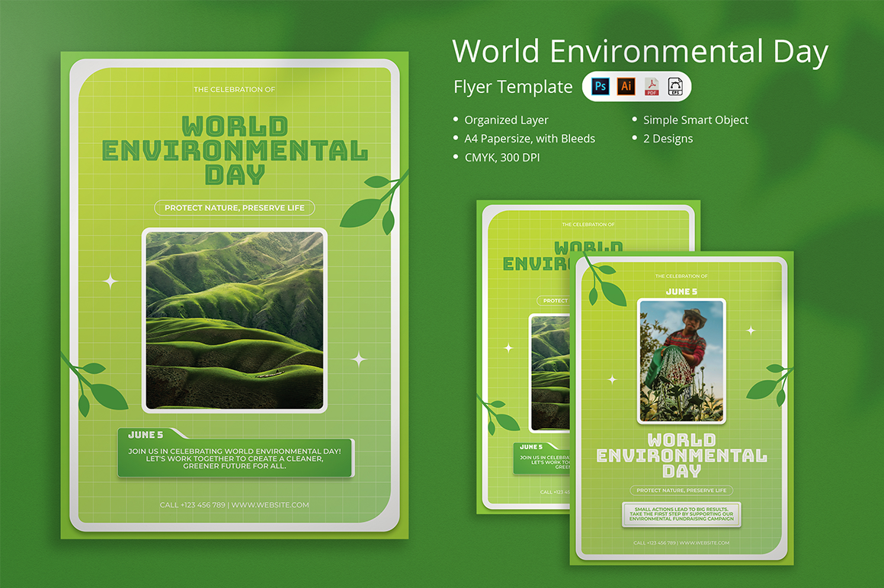Click the EPS file format icon

click(x=675, y=86)
